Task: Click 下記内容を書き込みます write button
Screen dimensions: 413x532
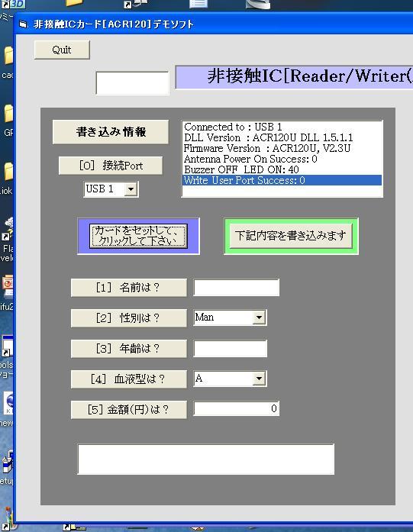Action: [291, 236]
